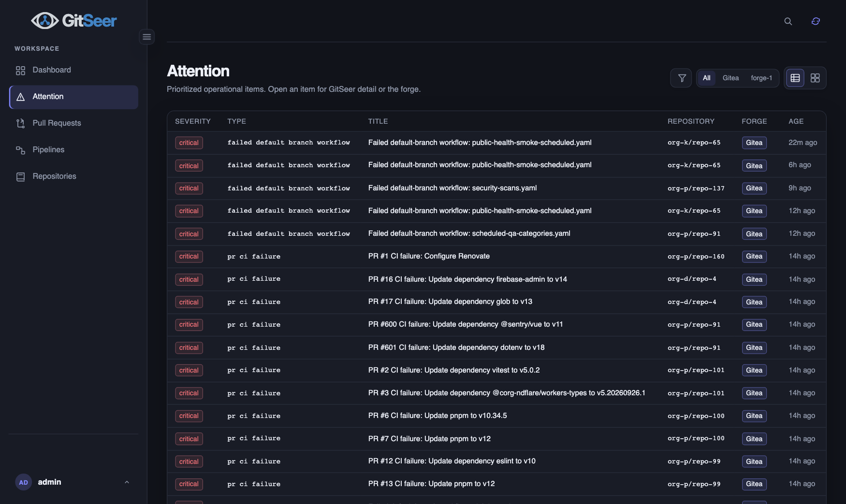The image size is (846, 504).
Task: Open PR #1 CI failure: Configure Renovate
Action: pyautogui.click(x=429, y=256)
